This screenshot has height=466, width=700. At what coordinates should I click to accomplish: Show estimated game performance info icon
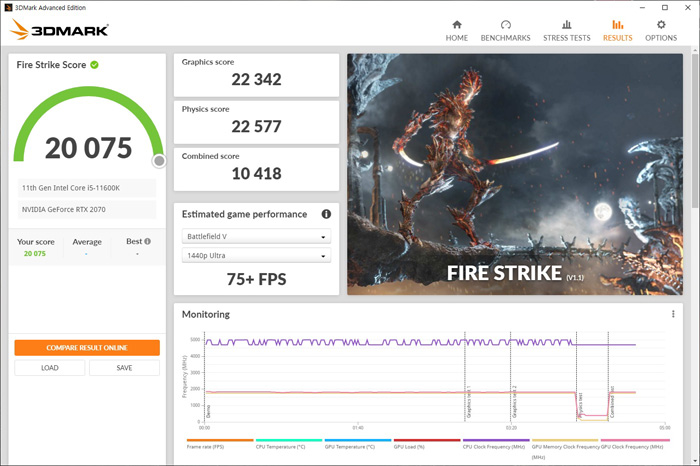tap(326, 214)
